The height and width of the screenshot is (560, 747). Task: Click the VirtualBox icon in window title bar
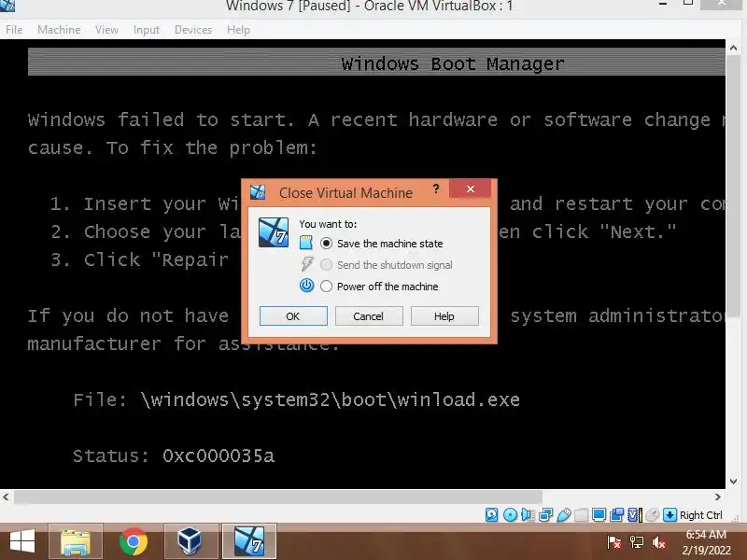point(7,6)
